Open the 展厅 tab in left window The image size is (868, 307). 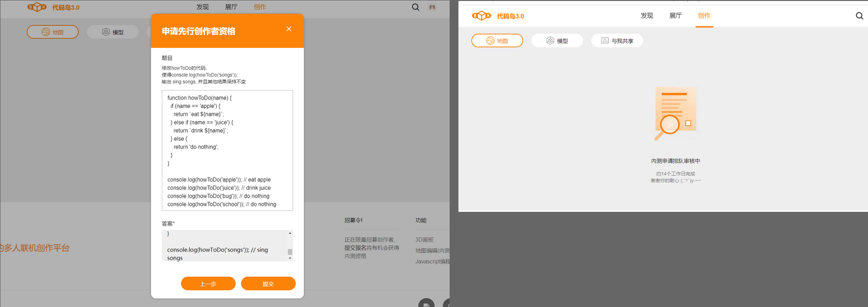click(231, 7)
